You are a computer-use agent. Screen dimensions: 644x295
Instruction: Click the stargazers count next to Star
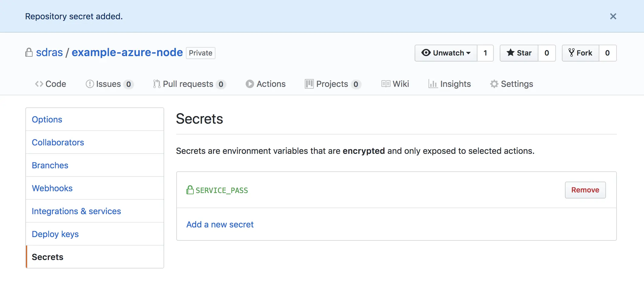[547, 53]
